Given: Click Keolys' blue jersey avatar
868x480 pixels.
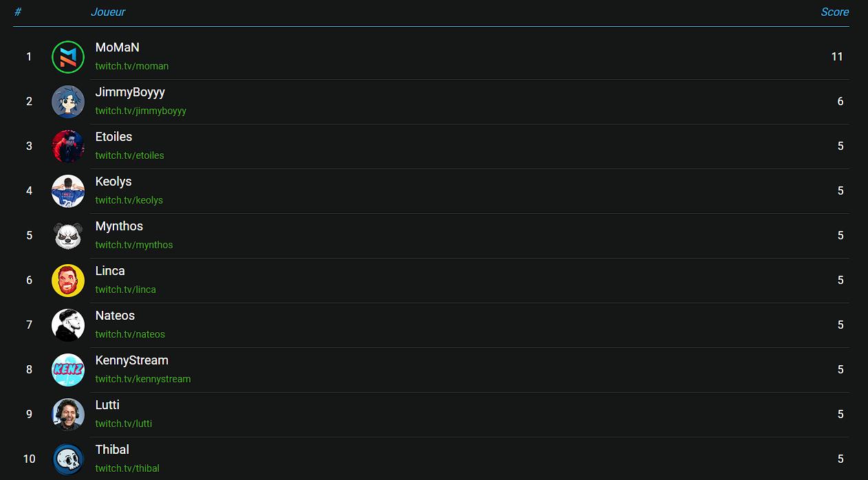Looking at the screenshot, I should tap(68, 191).
